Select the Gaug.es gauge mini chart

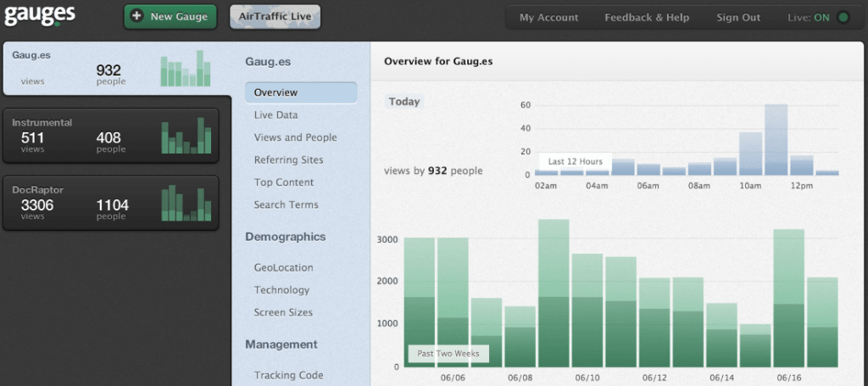(185, 70)
